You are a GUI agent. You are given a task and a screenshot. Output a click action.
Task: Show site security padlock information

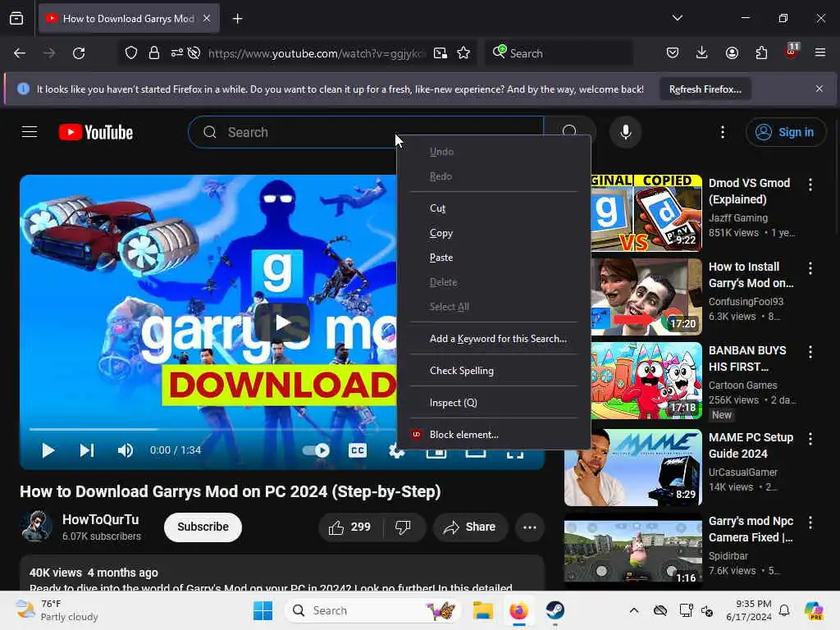click(154, 53)
